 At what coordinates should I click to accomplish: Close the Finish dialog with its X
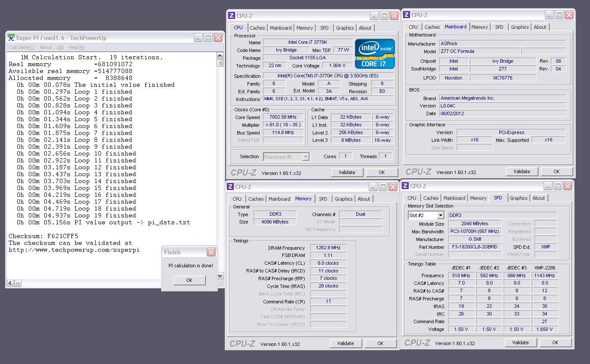(x=211, y=252)
